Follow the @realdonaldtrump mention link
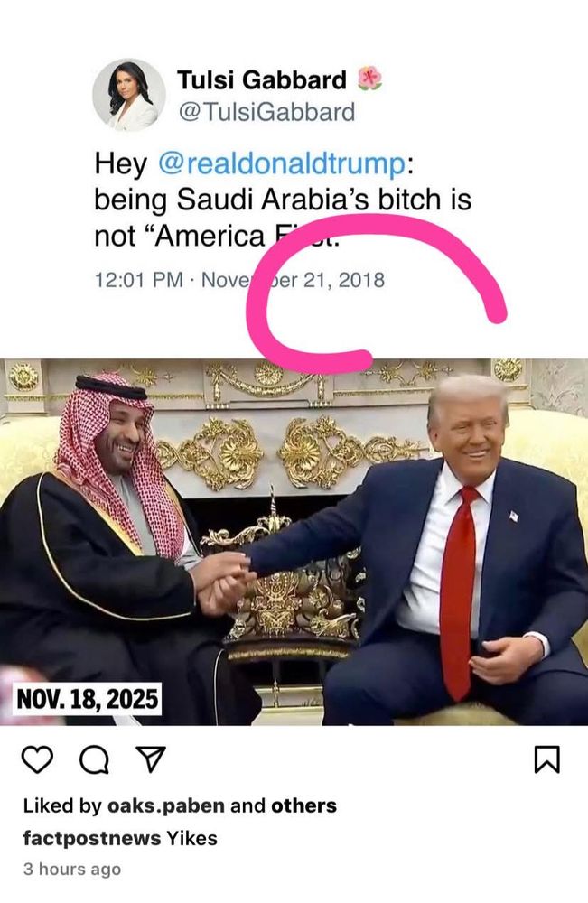The image size is (588, 903). point(282,163)
